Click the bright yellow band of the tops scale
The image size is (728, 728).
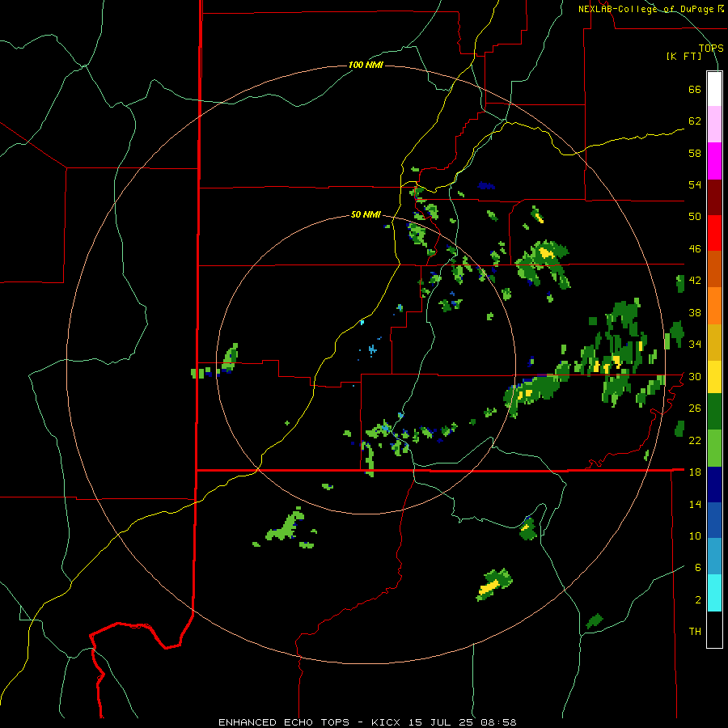coord(714,377)
